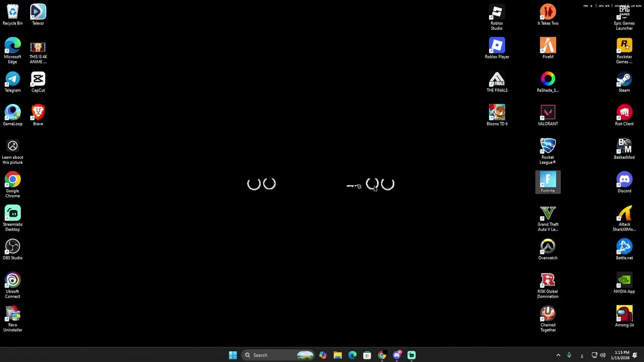The image size is (644, 362).
Task: Select the Rockstar Games Launcher shortcut
Action: [624, 51]
